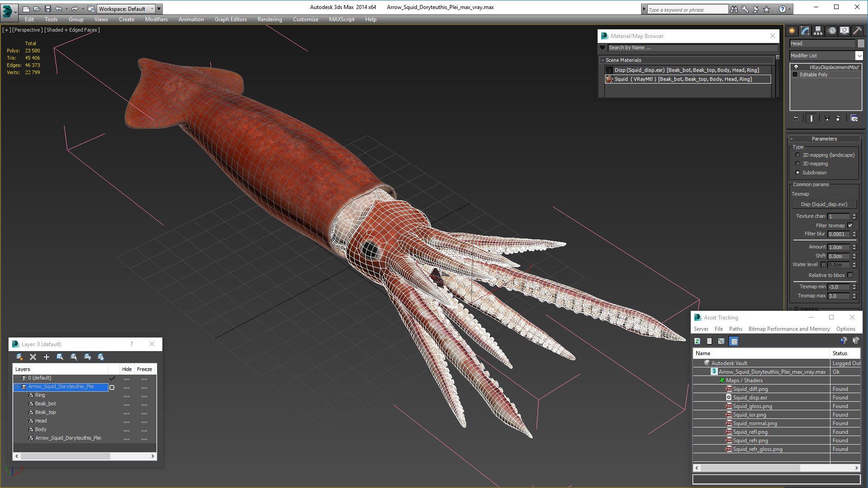This screenshot has height=488, width=868.
Task: Select 3D mapping radio button
Action: pyautogui.click(x=797, y=164)
